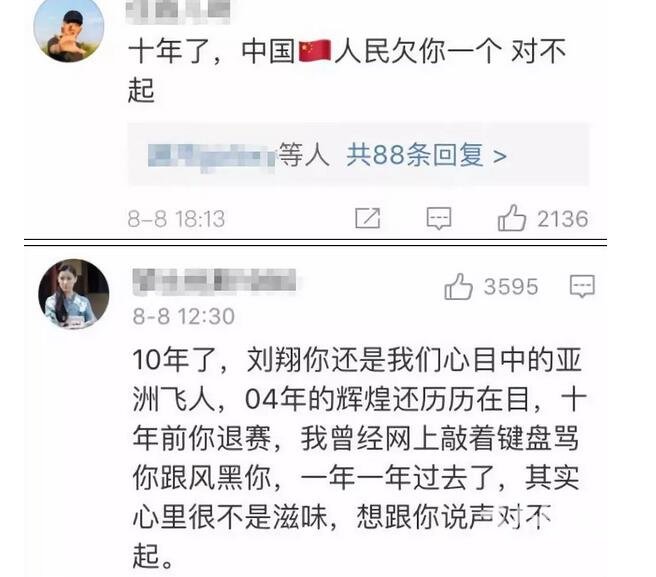This screenshot has width=656, height=577.
Task: Open the 共88条回复 replies link
Action: click(x=414, y=155)
